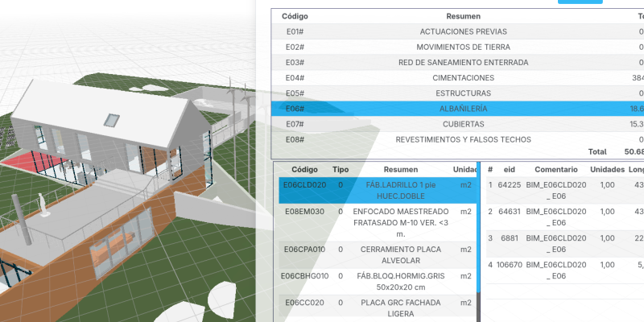The image size is (644, 322).
Task: Pick the measurement line with eid 6881
Action: tap(563, 244)
